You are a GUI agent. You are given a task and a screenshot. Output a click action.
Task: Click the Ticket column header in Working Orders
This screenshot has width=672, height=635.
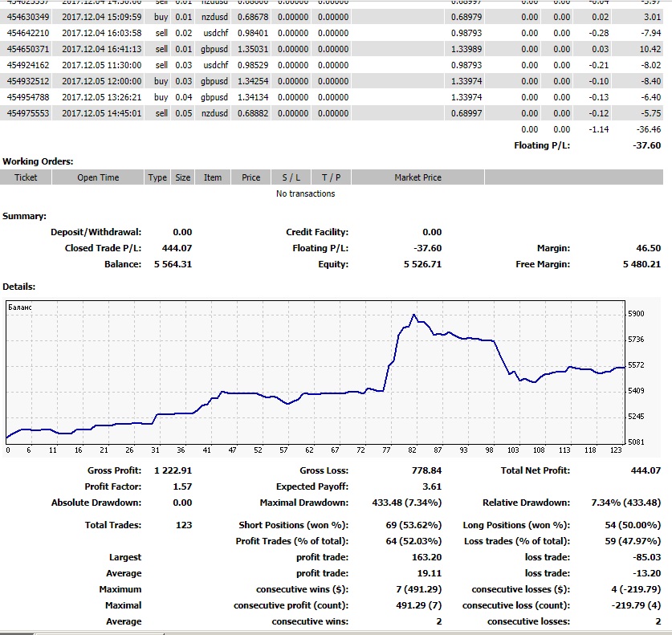[x=26, y=177]
